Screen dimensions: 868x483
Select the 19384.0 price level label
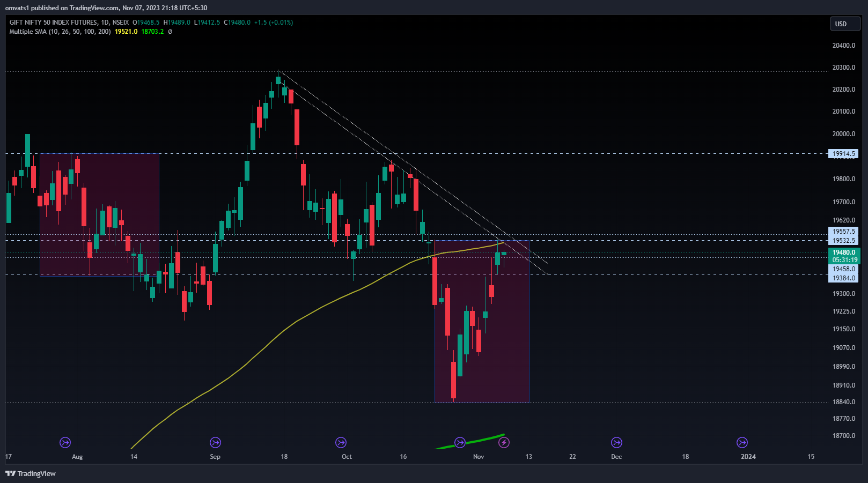843,278
